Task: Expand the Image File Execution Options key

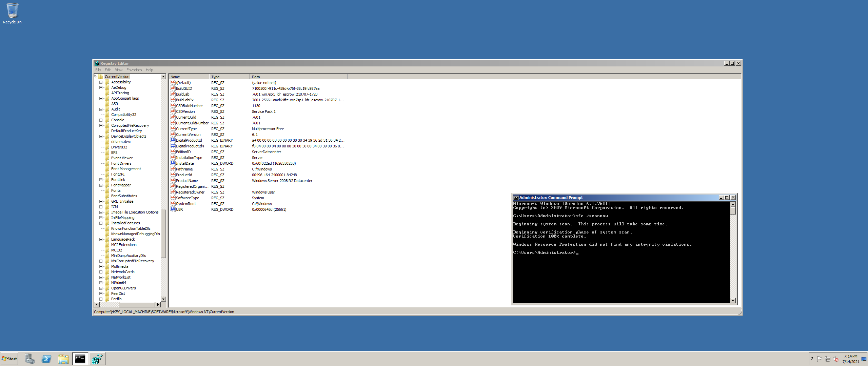Action: tap(101, 212)
